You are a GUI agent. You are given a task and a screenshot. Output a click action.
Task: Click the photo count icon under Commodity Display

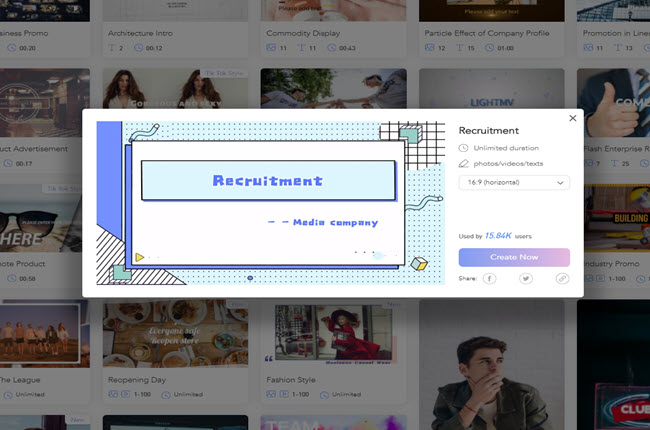coord(271,48)
